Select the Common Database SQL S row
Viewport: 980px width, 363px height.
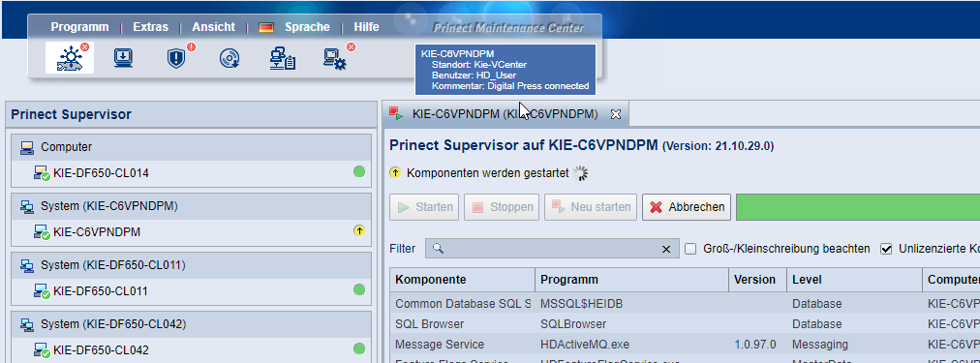click(685, 304)
